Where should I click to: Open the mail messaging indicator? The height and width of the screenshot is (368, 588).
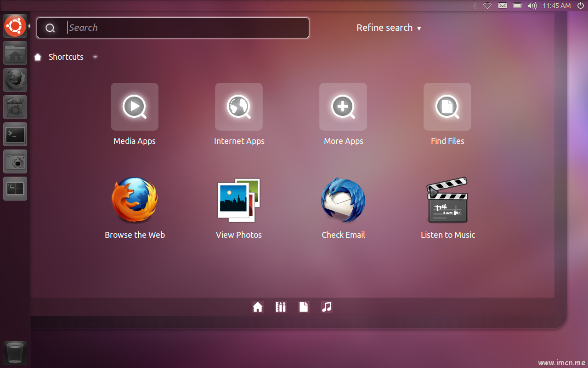click(x=503, y=6)
